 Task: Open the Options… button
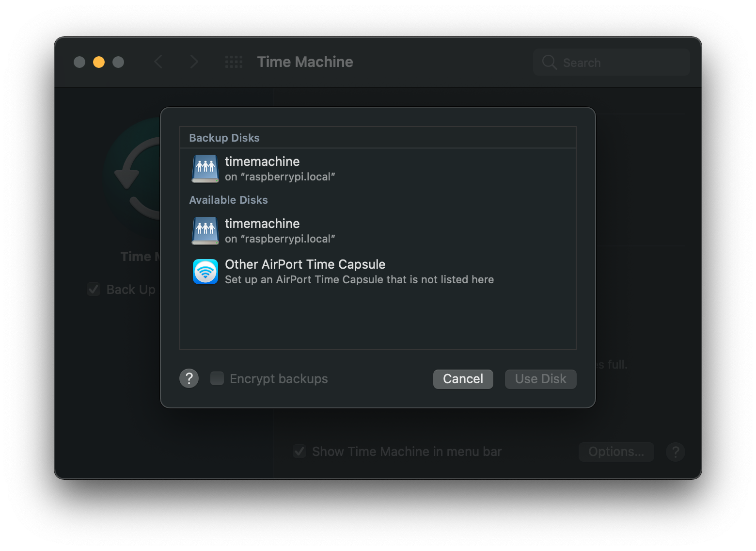point(616,452)
